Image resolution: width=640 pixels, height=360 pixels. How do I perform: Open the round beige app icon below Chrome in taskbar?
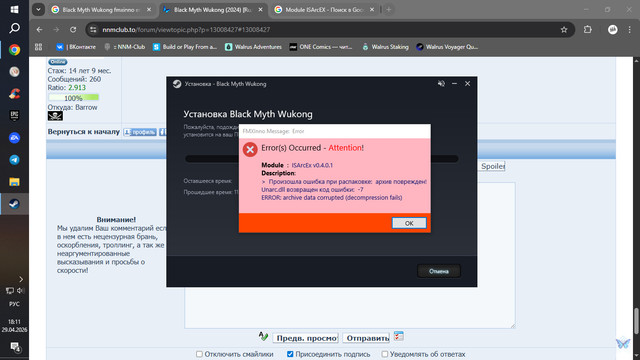[14, 72]
